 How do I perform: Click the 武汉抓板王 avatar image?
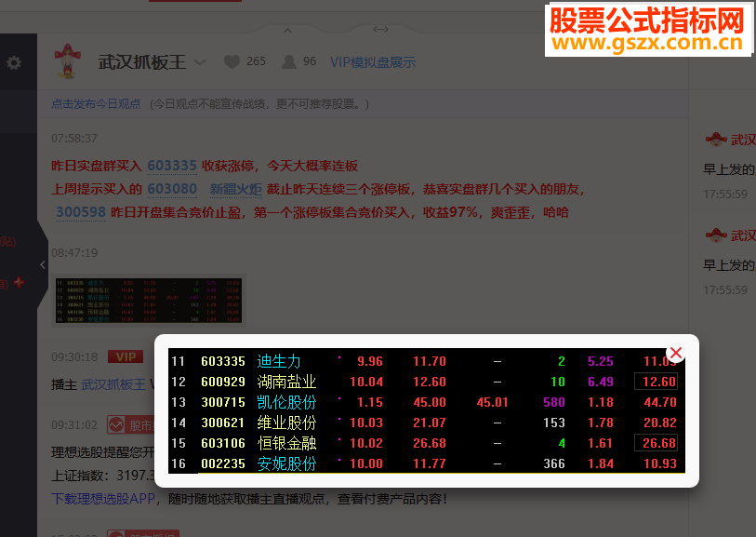pos(68,61)
